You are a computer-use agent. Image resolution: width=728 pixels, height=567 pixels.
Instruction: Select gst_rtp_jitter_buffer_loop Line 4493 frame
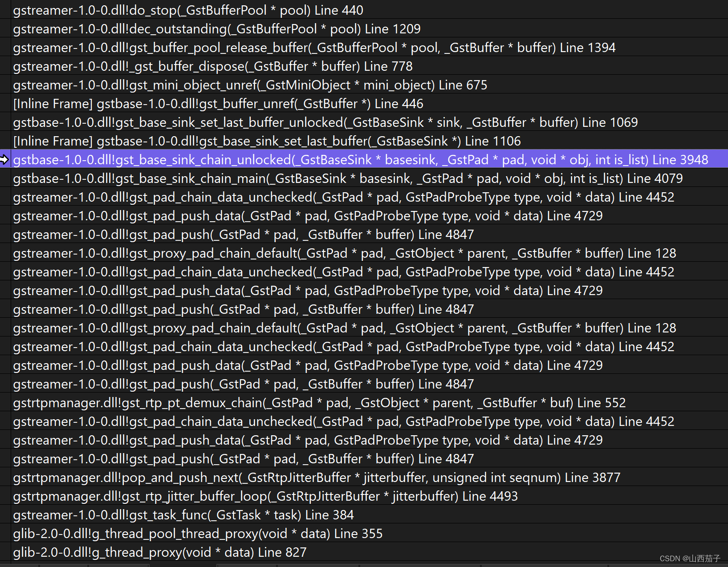coord(370,496)
